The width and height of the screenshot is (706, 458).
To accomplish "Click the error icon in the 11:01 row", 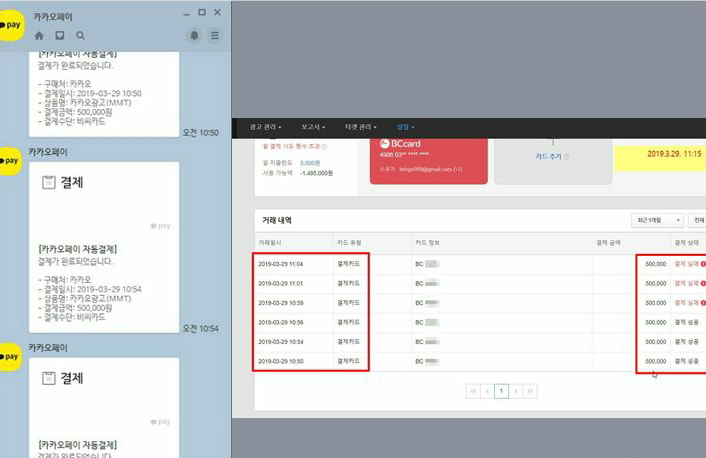I will pos(703,283).
